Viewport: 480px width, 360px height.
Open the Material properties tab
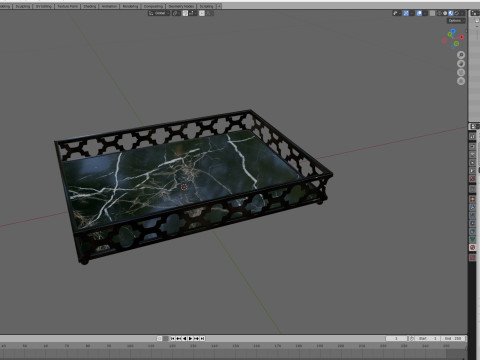click(473, 247)
